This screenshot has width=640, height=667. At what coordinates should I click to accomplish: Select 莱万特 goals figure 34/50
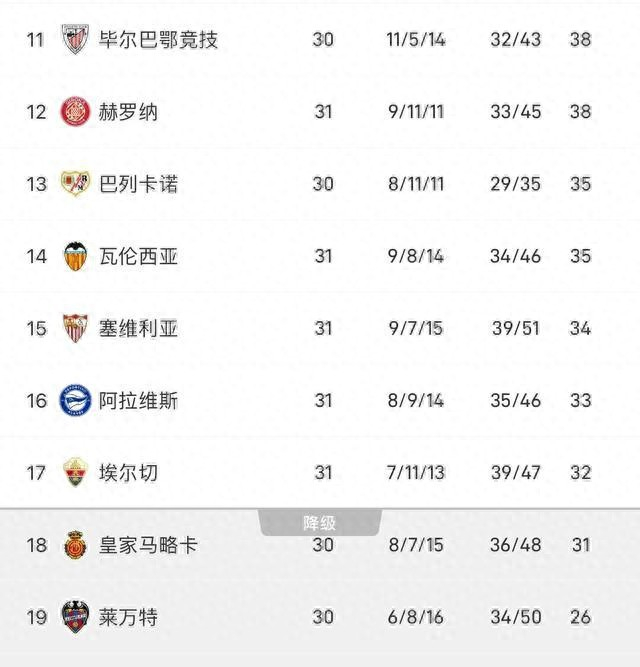click(516, 617)
